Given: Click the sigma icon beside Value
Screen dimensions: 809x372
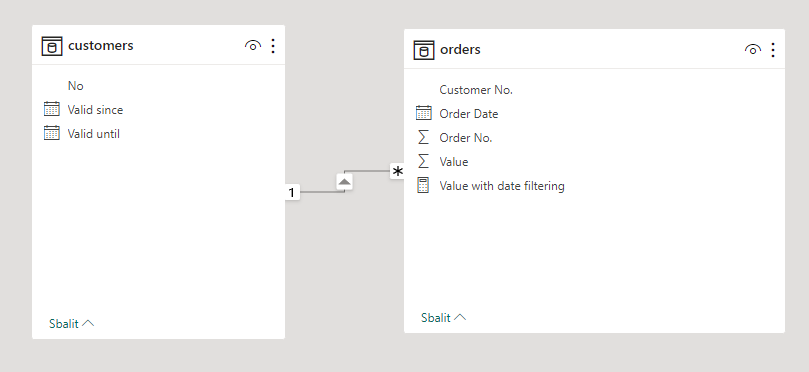Looking at the screenshot, I should (423, 161).
